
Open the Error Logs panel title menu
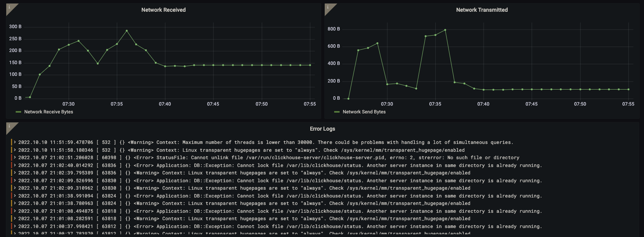[x=322, y=129]
